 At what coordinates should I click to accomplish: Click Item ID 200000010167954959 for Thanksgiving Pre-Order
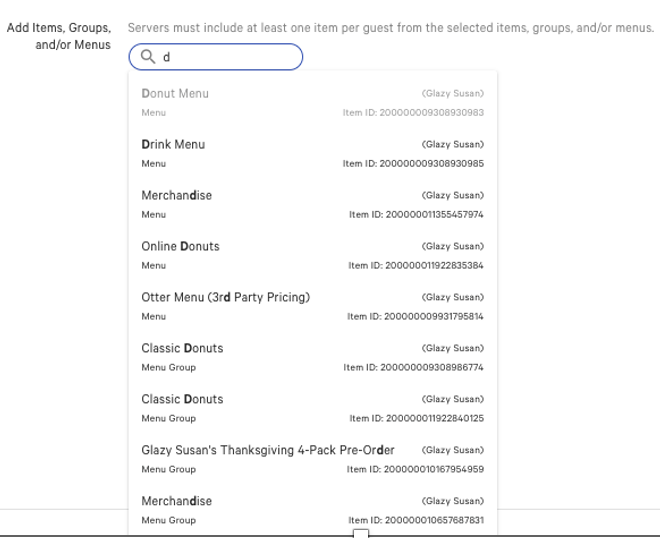415,469
